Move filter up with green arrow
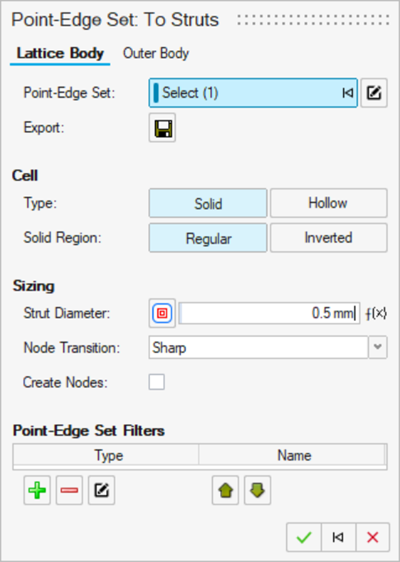 click(225, 490)
